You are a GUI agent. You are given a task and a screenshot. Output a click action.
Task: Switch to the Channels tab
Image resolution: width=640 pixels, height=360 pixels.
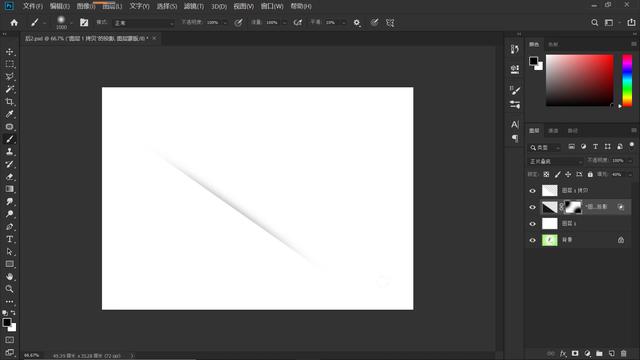click(553, 131)
